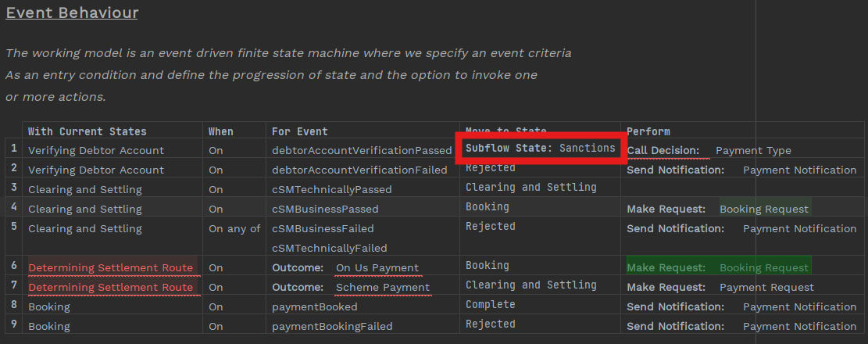Image resolution: width=868 pixels, height=344 pixels.
Task: Click the paymentBooked event cell
Action: tap(313, 306)
